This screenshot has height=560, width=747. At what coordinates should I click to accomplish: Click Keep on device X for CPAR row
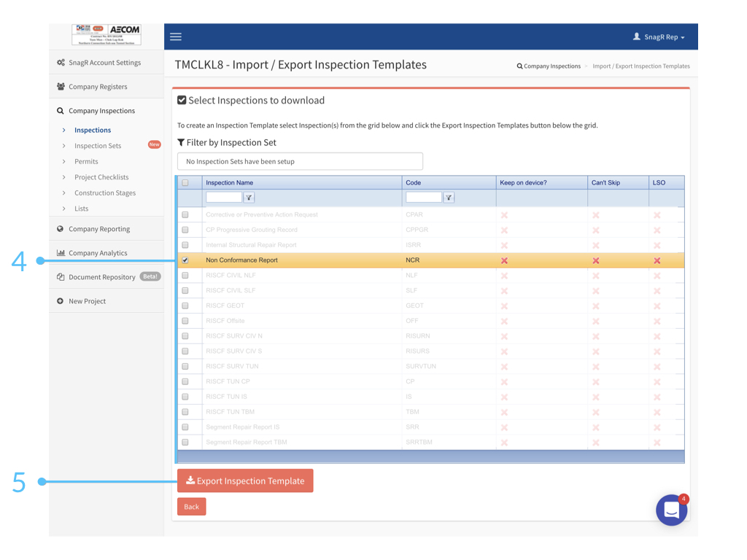point(504,215)
